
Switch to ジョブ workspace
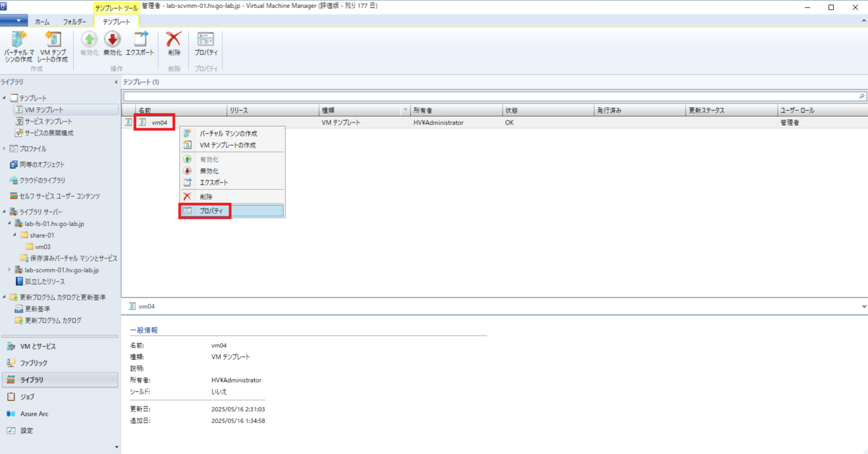pos(59,397)
